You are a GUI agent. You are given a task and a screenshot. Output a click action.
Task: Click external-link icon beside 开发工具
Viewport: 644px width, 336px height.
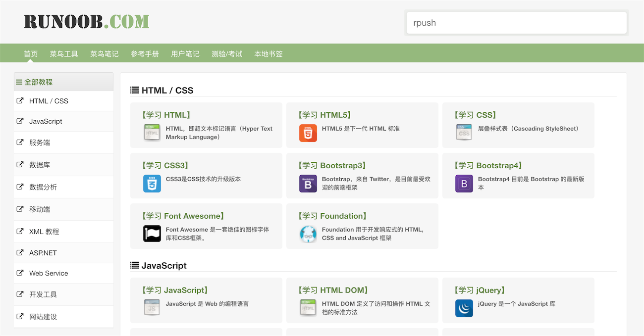tap(20, 294)
